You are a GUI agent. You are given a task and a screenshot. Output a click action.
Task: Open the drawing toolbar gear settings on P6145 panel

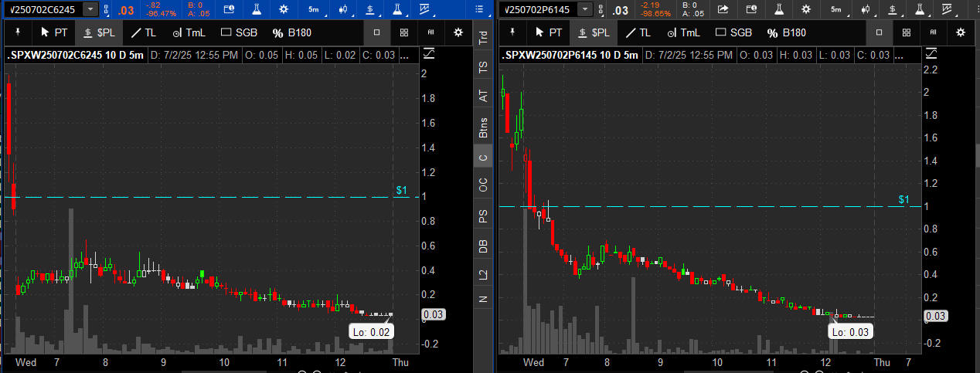click(x=961, y=32)
